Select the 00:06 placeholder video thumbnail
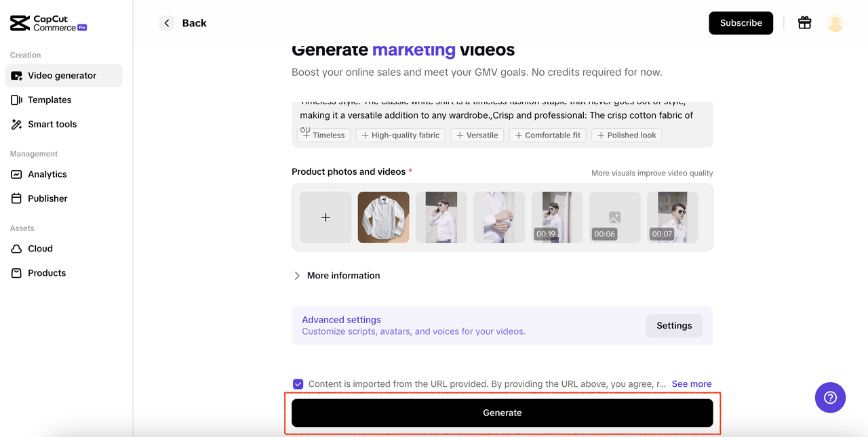The height and width of the screenshot is (437, 868). click(614, 217)
